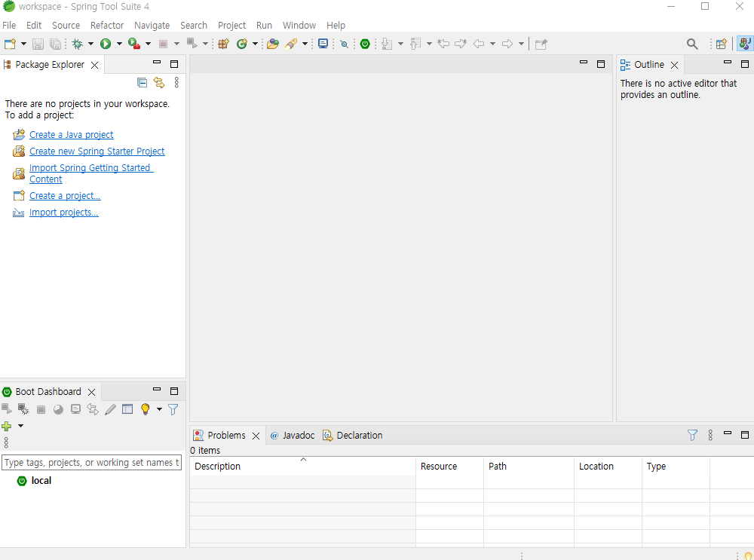Click the Boot Dashboard filter funnel icon
This screenshot has width=754, height=560.
pyautogui.click(x=173, y=409)
